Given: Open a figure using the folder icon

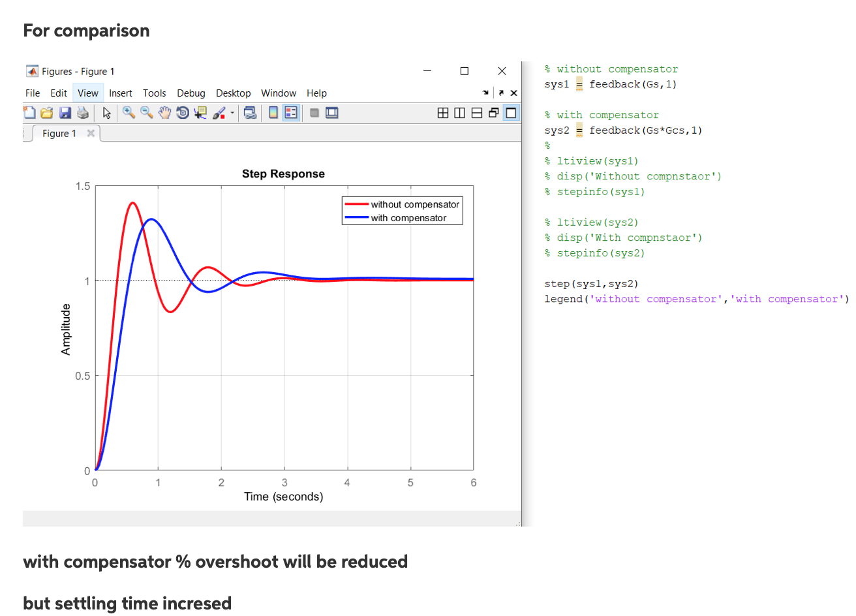Looking at the screenshot, I should pos(46,112).
